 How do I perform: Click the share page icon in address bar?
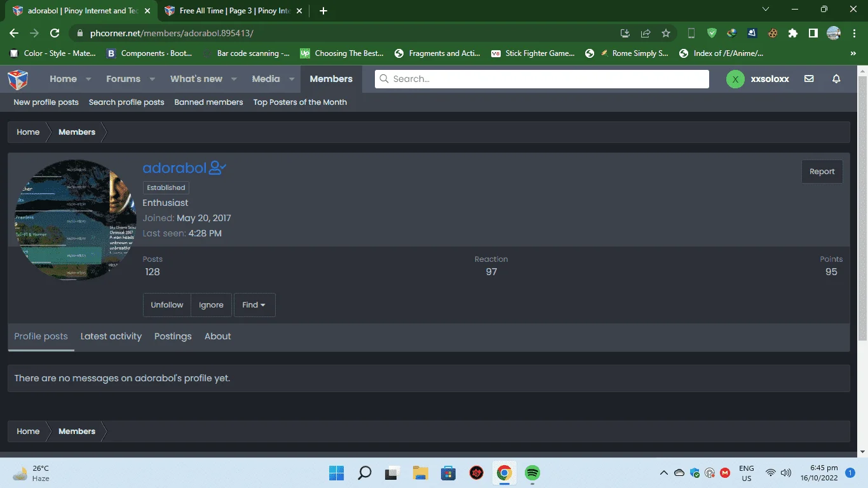(x=645, y=33)
